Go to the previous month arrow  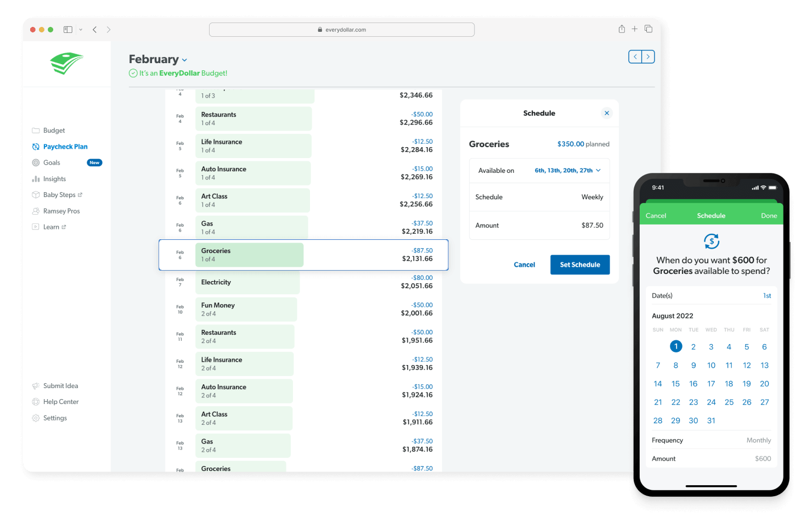(635, 57)
